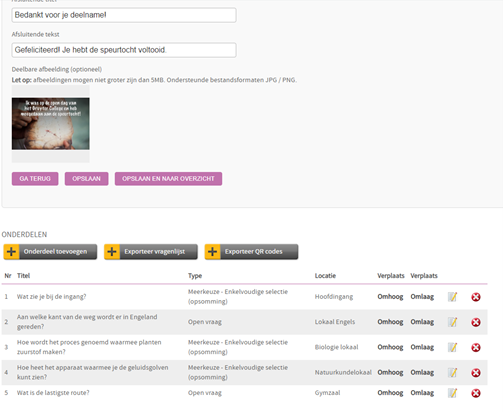The width and height of the screenshot is (503, 412).
Task: Click into the Afsluitende tekst field
Action: pyautogui.click(x=124, y=50)
